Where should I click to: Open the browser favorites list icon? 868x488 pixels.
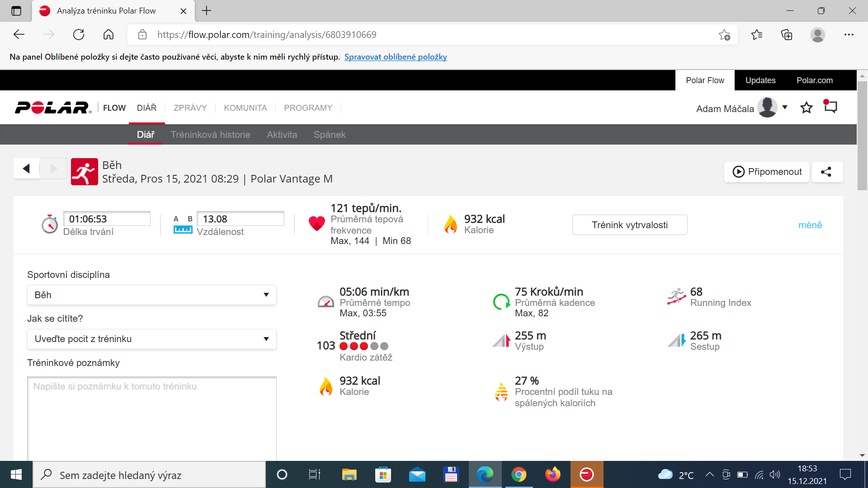[757, 35]
